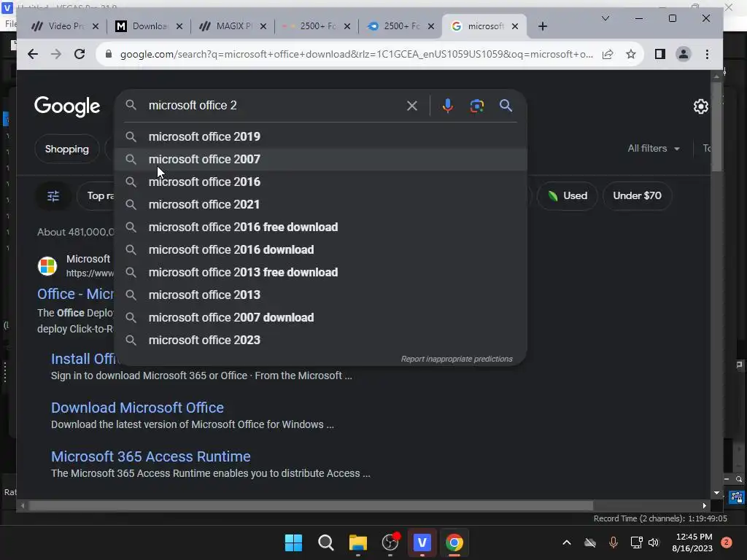Select the Shopping filter chip
Screen dimensions: 747x560
[x=66, y=149]
